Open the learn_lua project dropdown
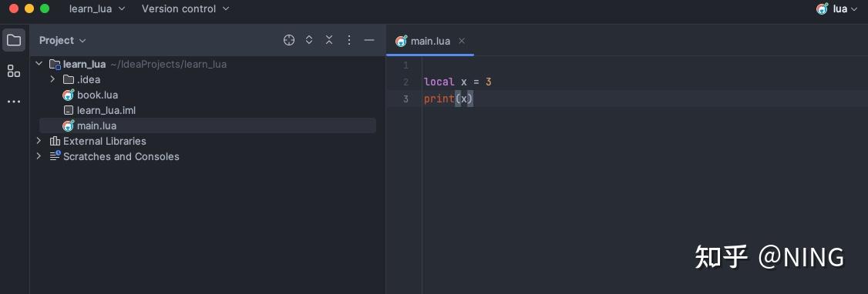The height and width of the screenshot is (294, 868). (97, 8)
